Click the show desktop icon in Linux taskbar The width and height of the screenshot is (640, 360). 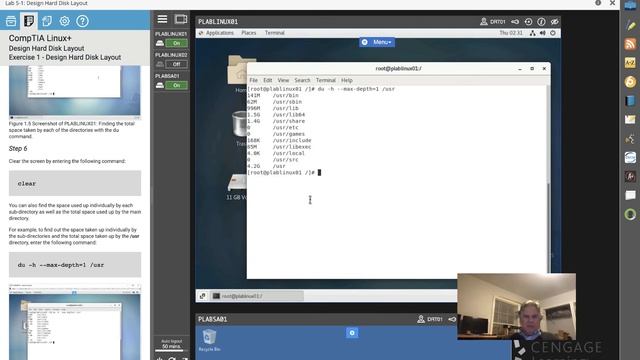(x=202, y=296)
